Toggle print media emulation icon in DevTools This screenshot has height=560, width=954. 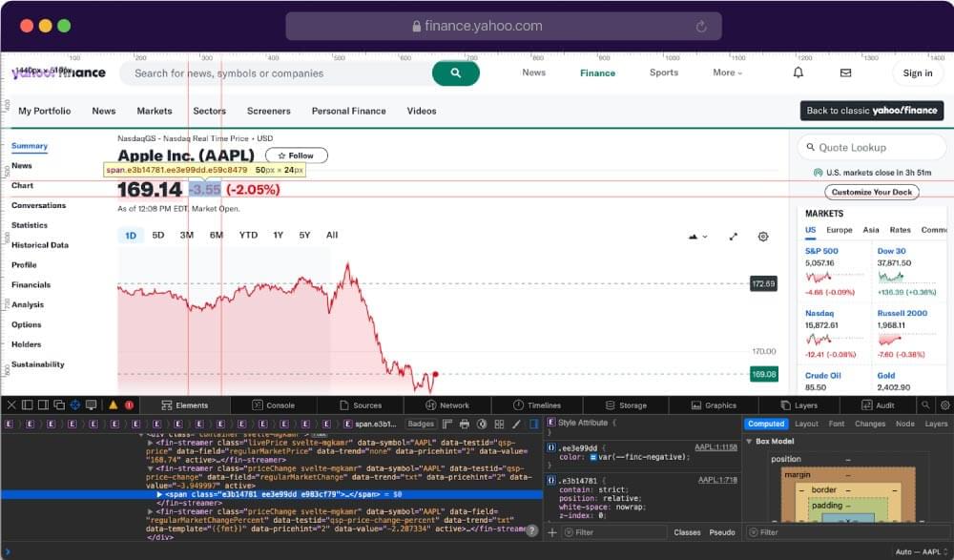click(x=465, y=424)
